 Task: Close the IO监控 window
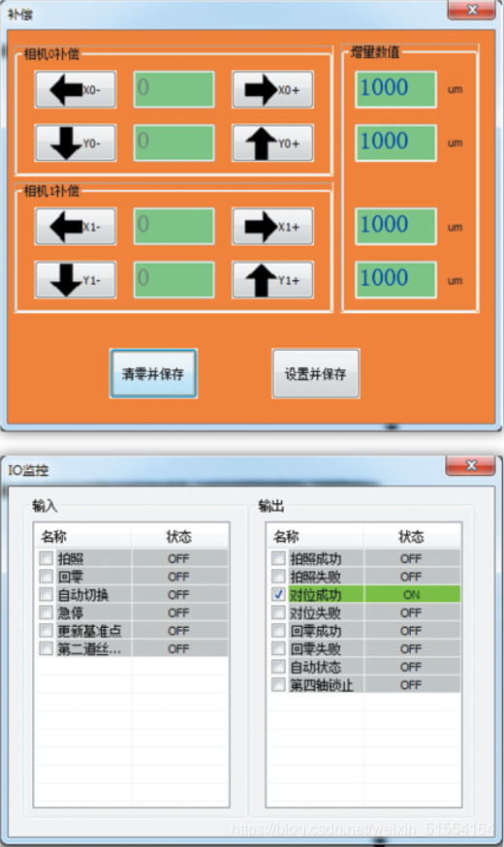point(471,465)
